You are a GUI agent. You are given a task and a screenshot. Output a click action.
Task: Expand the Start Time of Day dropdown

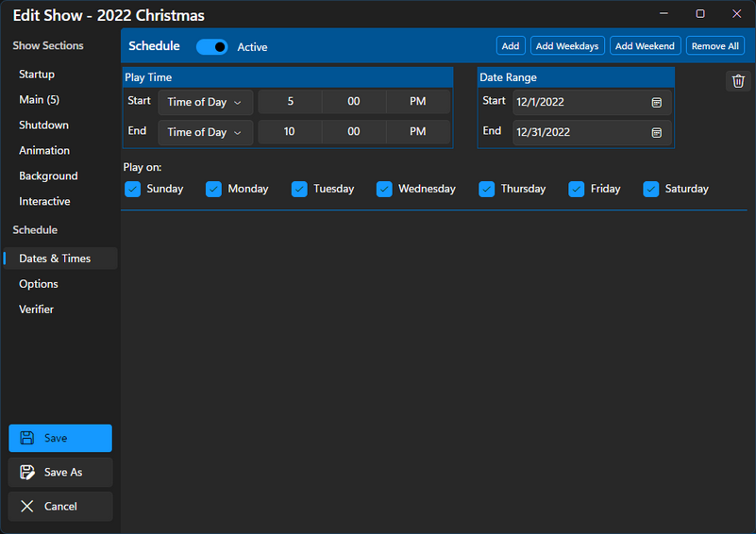point(205,102)
